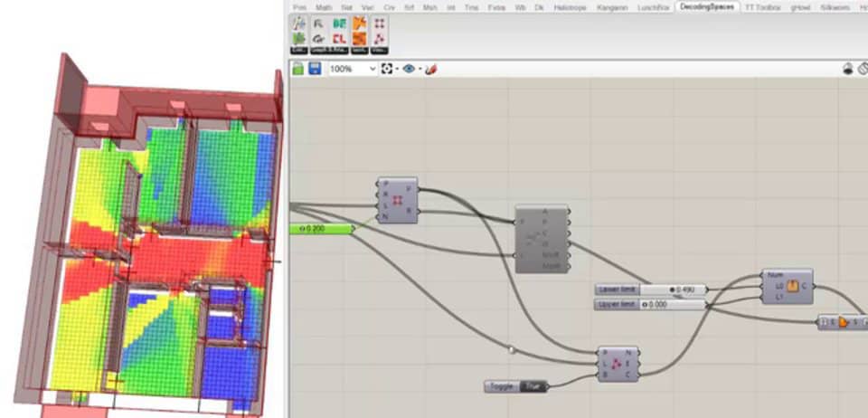Click the first top-row ribbon icon with blue lines
This screenshot has height=418, width=868.
[299, 24]
